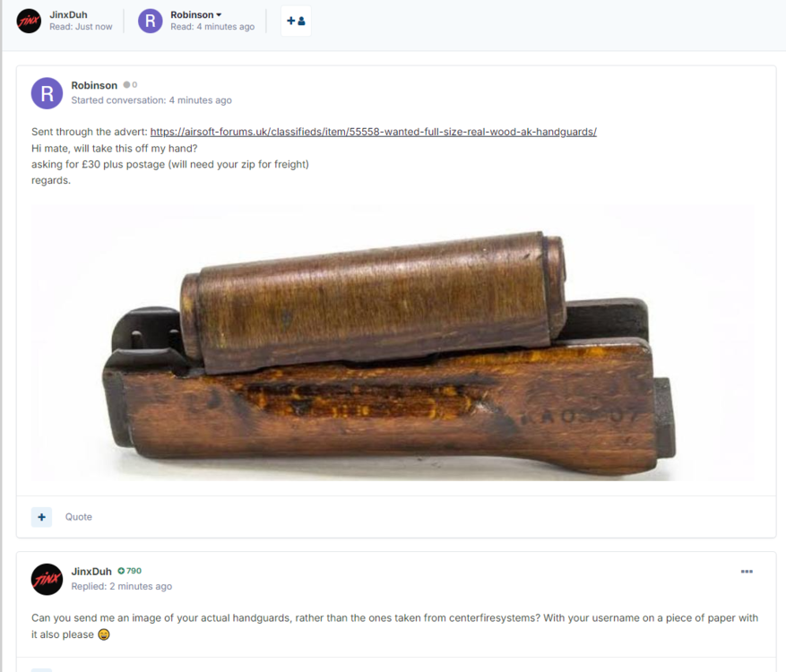Quote Robinson's message
This screenshot has height=672, width=786.
[x=79, y=517]
